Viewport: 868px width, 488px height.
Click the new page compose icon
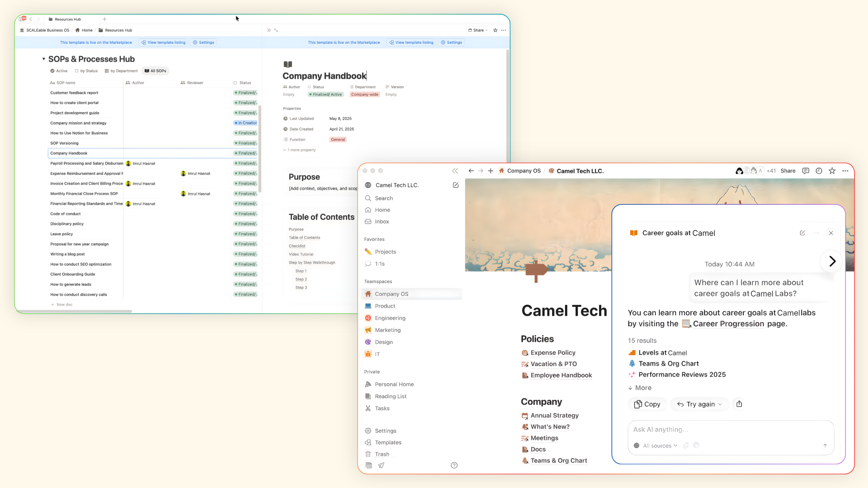pos(455,185)
